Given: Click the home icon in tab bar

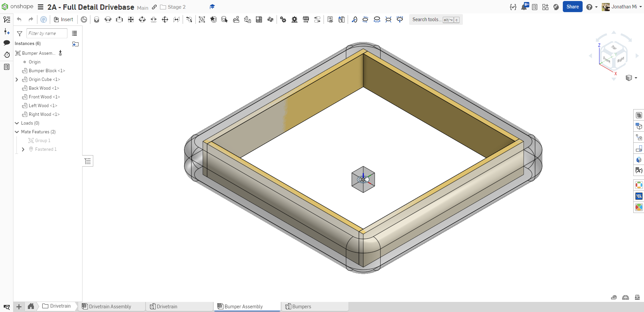Looking at the screenshot, I should tap(31, 306).
